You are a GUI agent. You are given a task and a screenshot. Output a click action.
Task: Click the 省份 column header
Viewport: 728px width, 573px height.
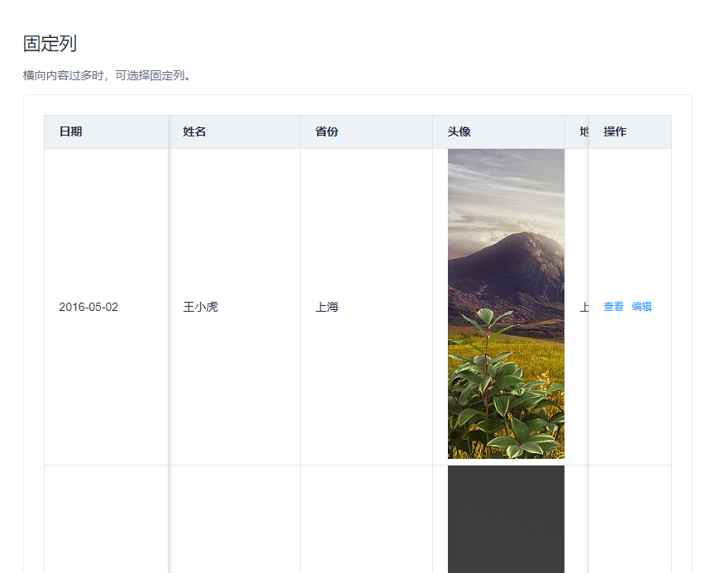[366, 132]
